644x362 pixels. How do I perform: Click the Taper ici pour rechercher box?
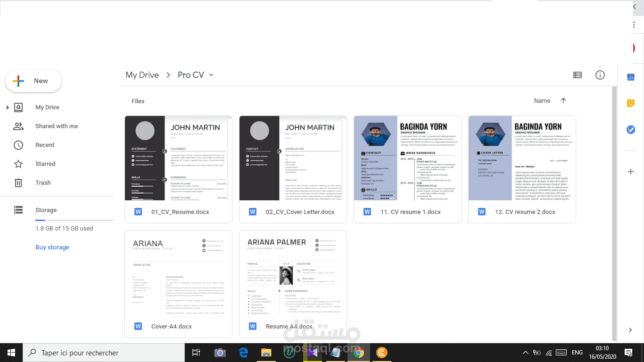(104, 353)
